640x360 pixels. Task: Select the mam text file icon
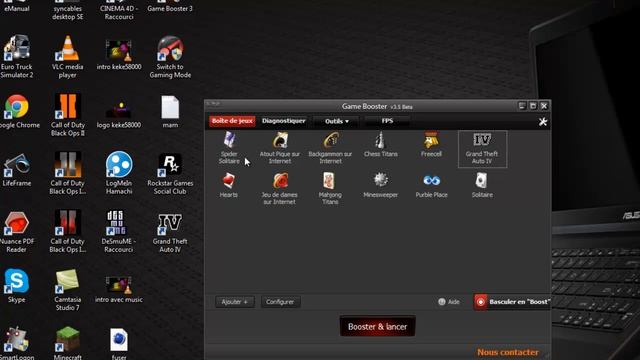tap(170, 111)
